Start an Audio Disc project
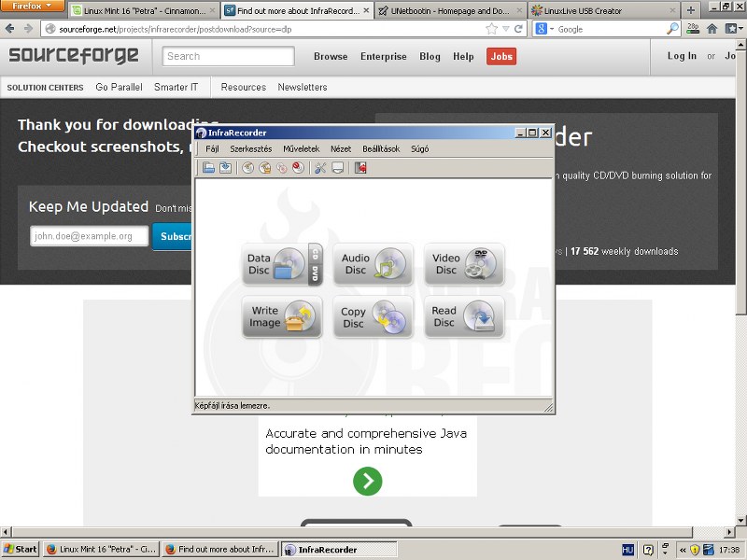 click(x=373, y=264)
